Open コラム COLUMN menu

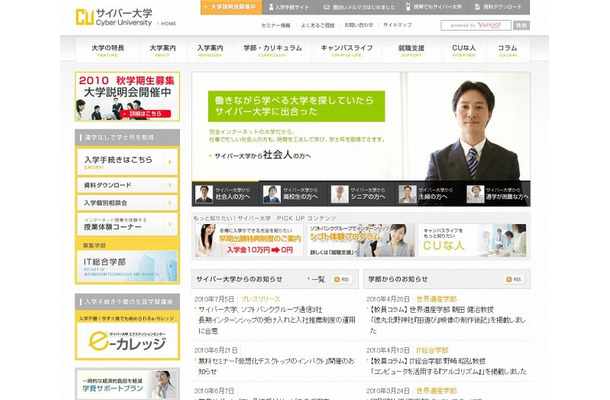point(508,50)
